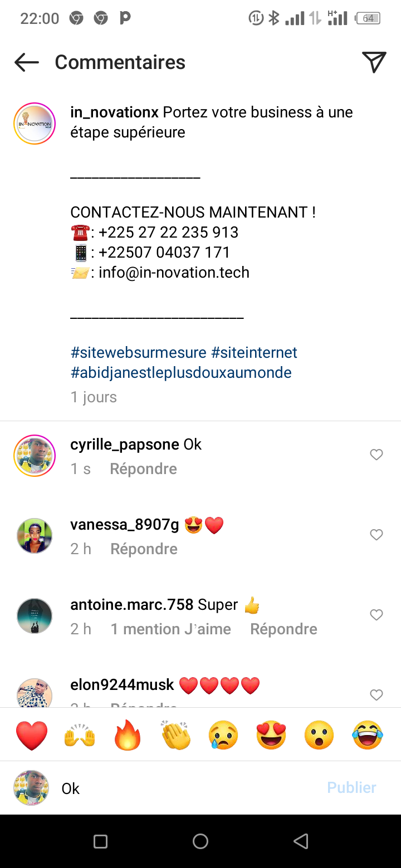Insert the crying sad face emoji

pos(223,735)
